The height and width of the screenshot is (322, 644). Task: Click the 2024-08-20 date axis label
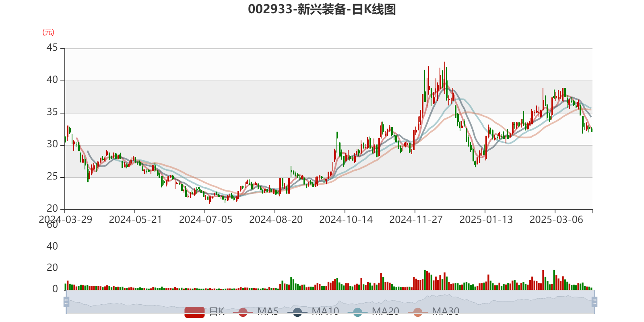pyautogui.click(x=276, y=220)
